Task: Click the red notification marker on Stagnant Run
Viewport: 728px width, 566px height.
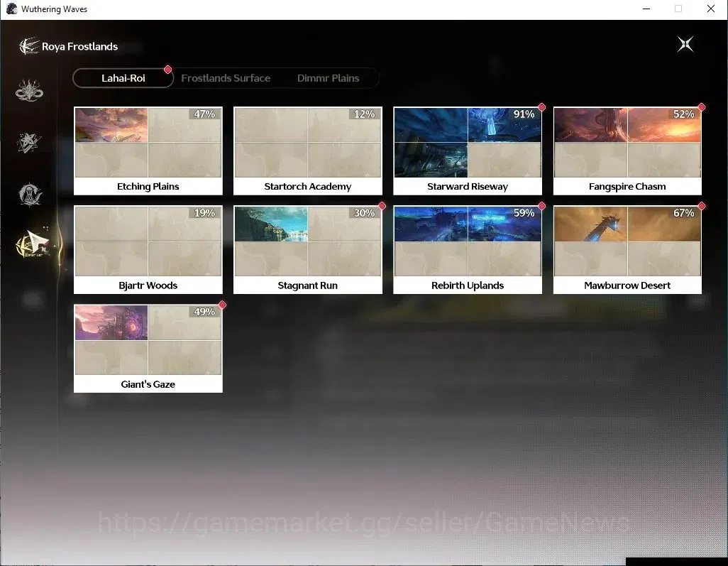Action: tap(382, 206)
